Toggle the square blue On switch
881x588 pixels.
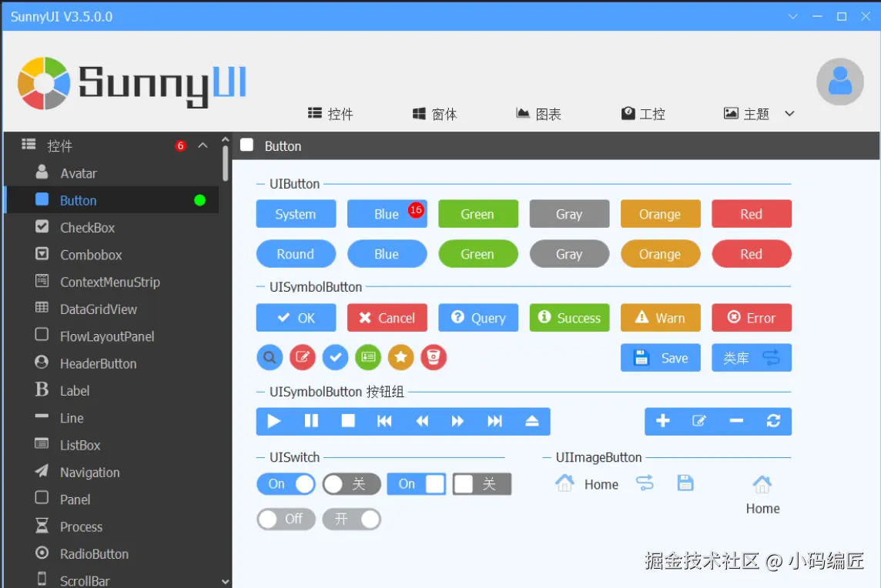[417, 484]
